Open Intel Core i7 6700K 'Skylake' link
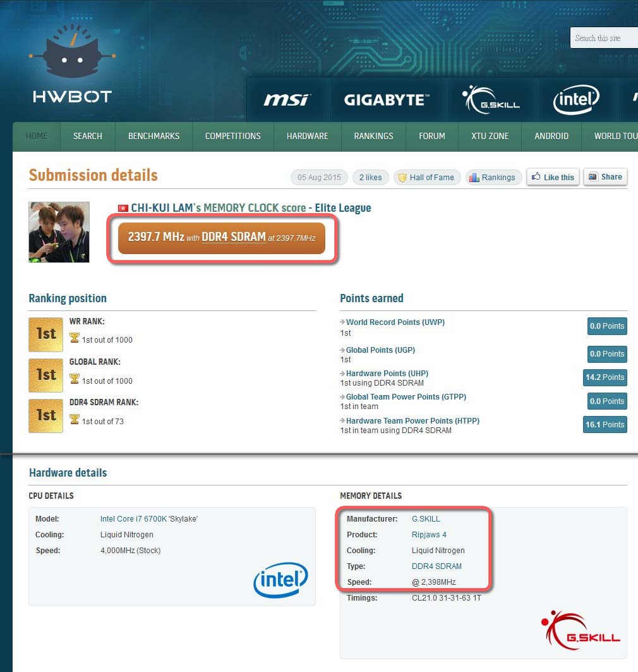 click(149, 519)
